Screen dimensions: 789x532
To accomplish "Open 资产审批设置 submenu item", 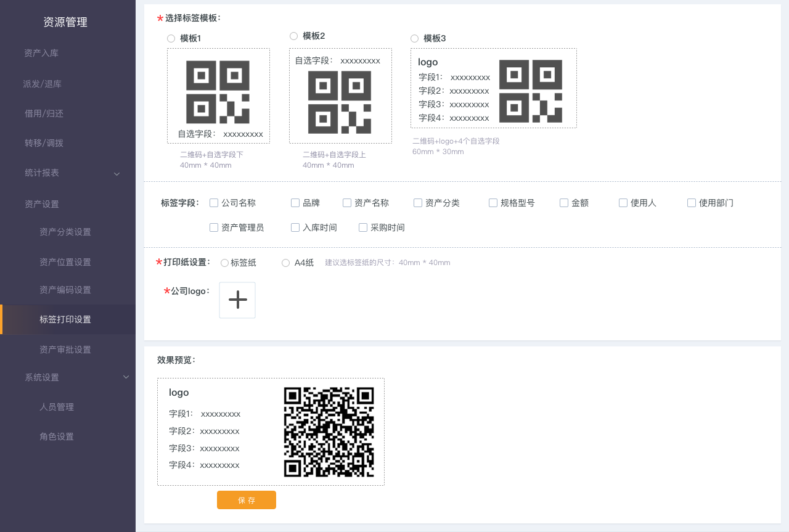I will [65, 350].
